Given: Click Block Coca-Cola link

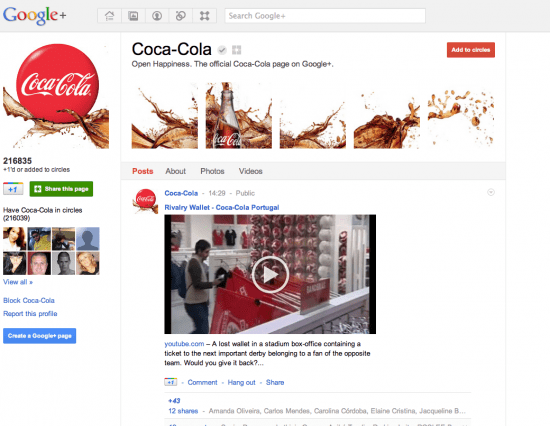Looking at the screenshot, I should 29,300.
